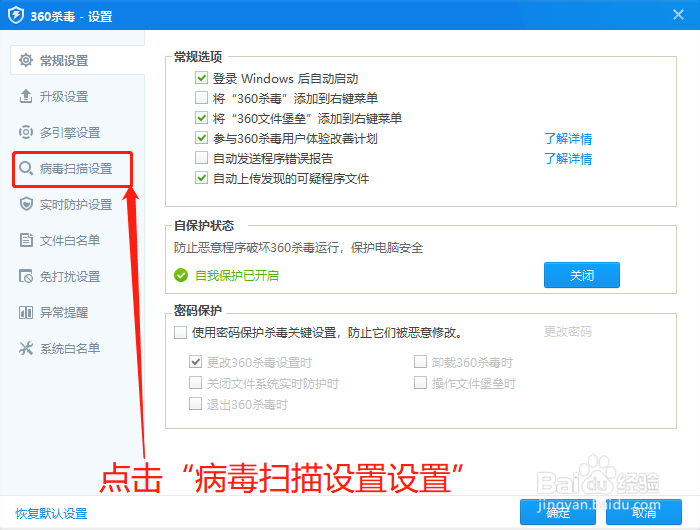Click the blocked-window icon beside 免打扰设置
Viewport: 700px width, 530px height.
click(26, 276)
